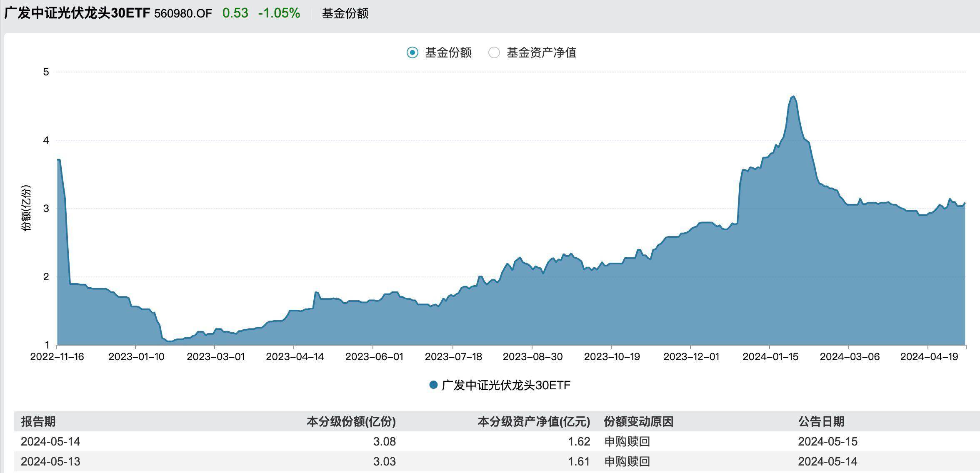Click the 2022-11-16 axis label
Image resolution: width=980 pixels, height=473 pixels.
[58, 356]
